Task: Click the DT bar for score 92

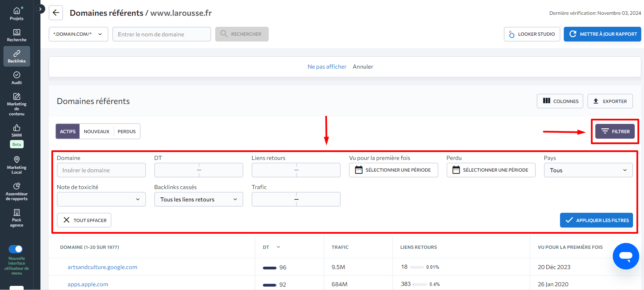Action: click(x=269, y=285)
